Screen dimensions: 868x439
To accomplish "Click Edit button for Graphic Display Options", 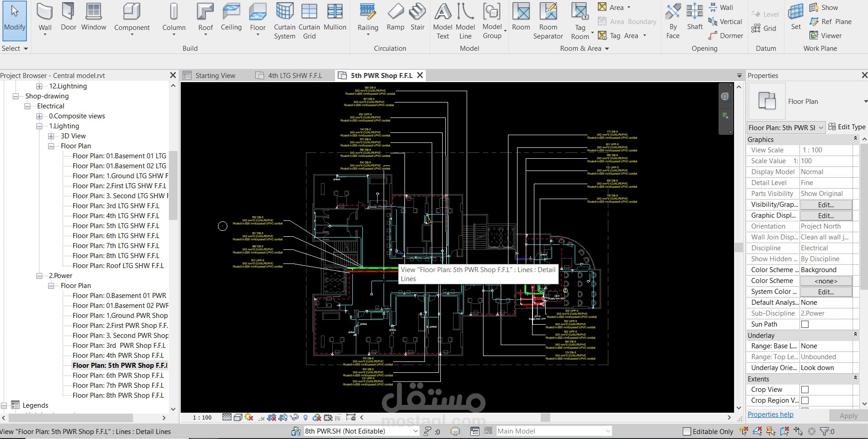I will [x=826, y=216].
